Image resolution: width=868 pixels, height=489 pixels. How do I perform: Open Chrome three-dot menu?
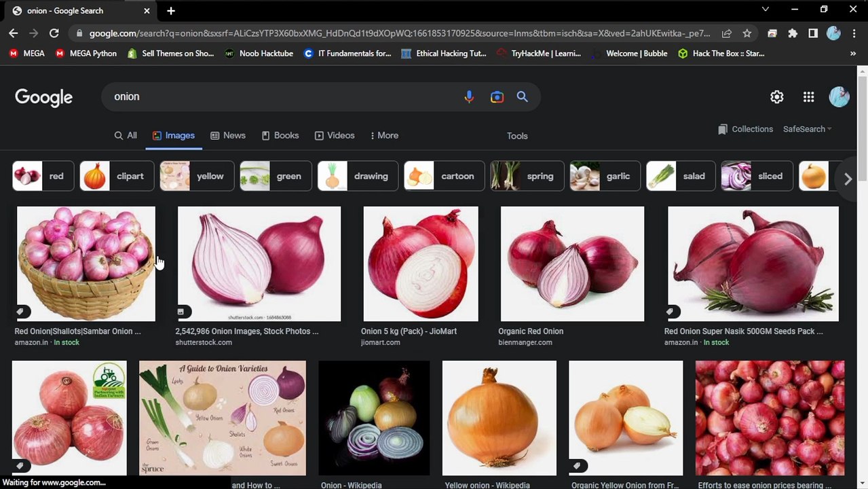[854, 33]
